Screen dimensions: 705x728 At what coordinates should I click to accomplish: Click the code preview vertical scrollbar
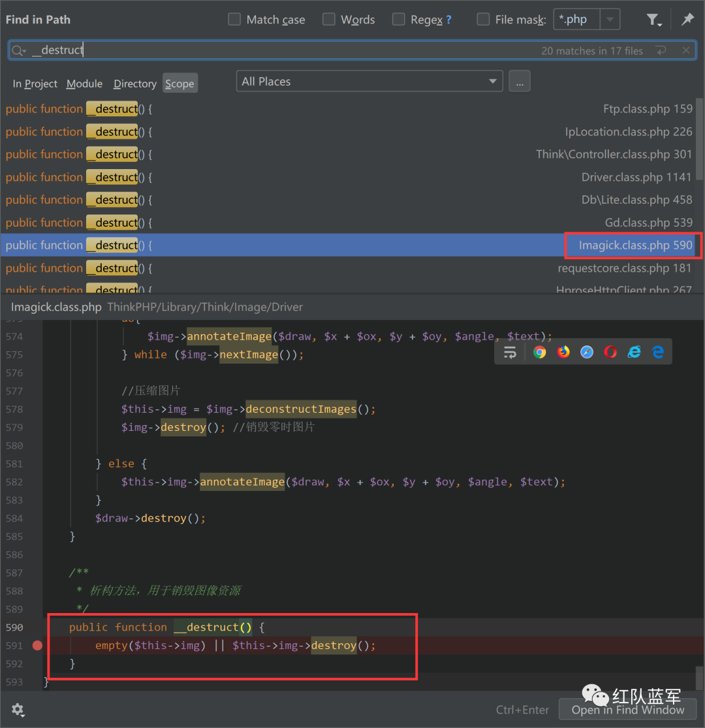point(700,678)
